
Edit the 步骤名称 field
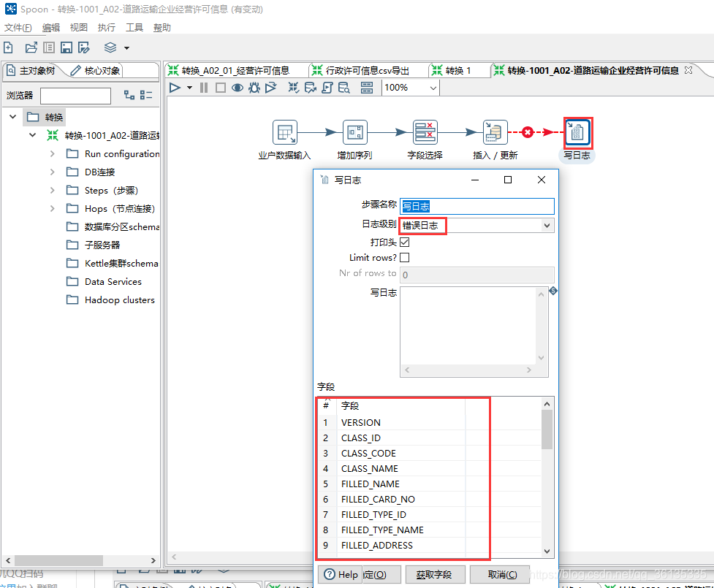click(x=476, y=206)
